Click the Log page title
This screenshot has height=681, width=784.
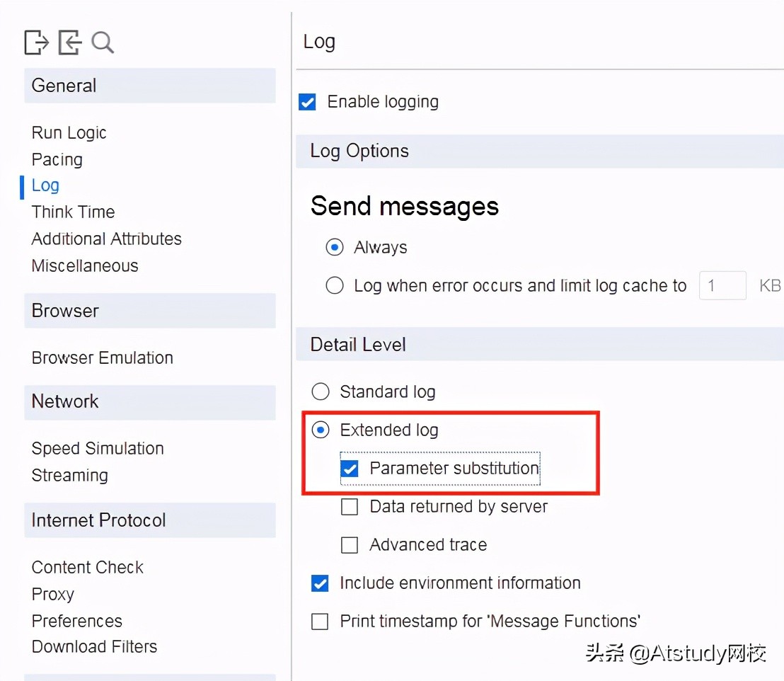[x=319, y=42]
